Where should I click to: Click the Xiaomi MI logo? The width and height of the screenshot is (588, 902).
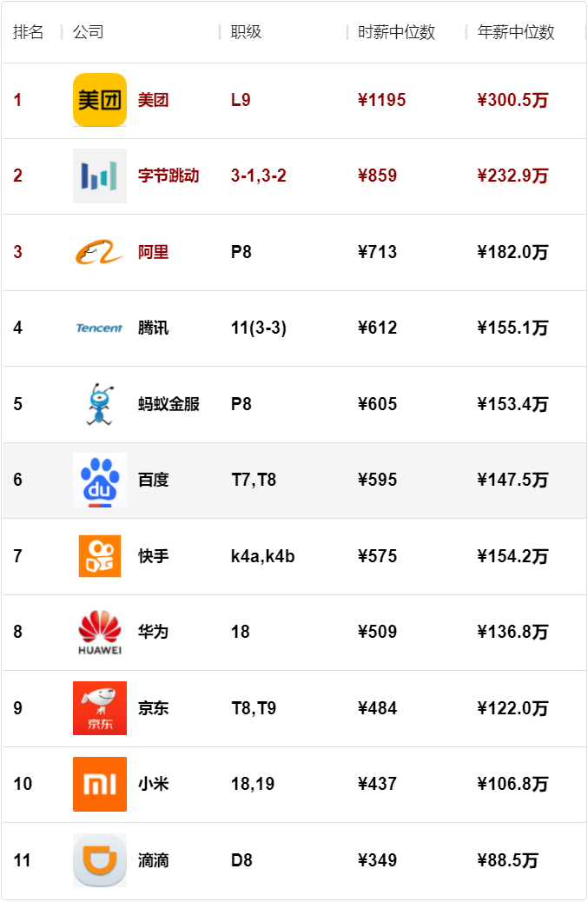pos(99,784)
